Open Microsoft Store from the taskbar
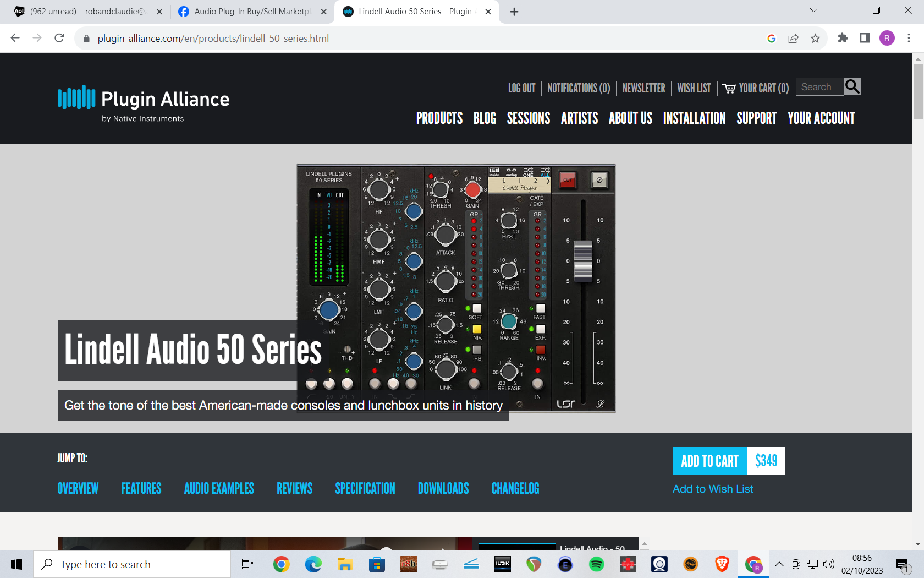This screenshot has width=924, height=578. coord(377,564)
